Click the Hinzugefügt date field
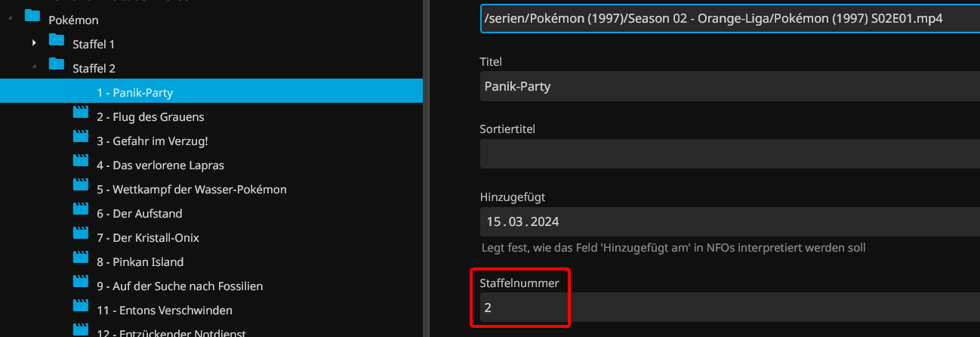 725,222
